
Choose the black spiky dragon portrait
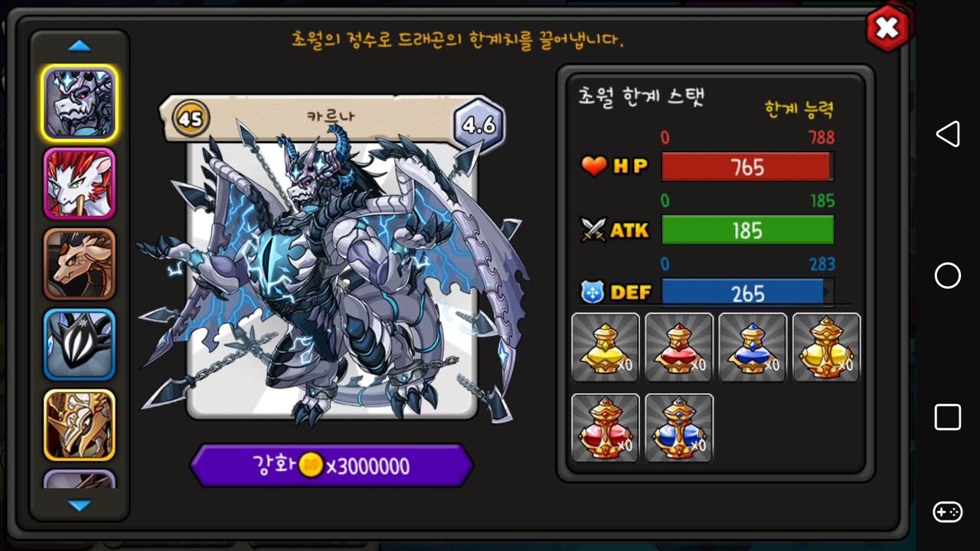click(80, 344)
